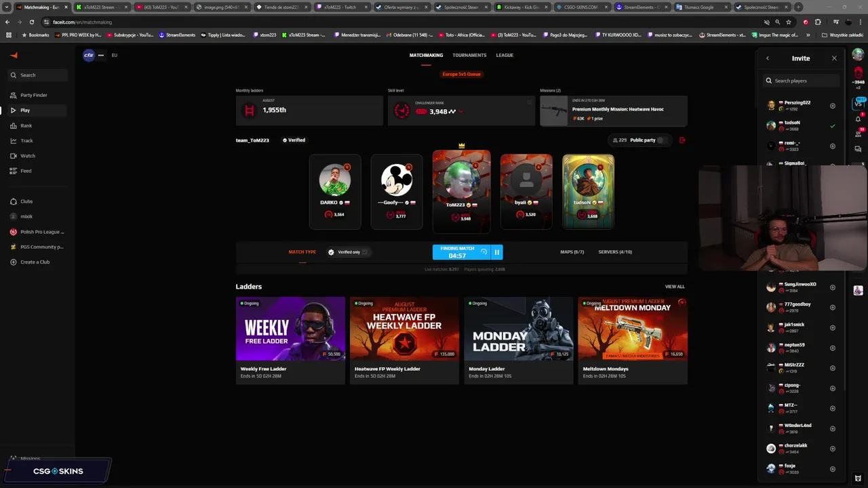Click the Europe 5v5 Queue label
The image size is (868, 488).
[x=461, y=75]
